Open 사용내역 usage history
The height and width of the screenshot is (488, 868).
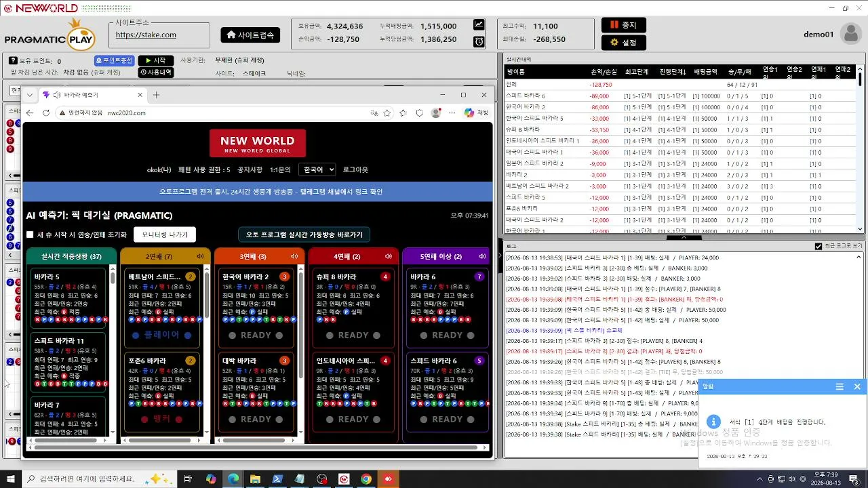point(155,73)
